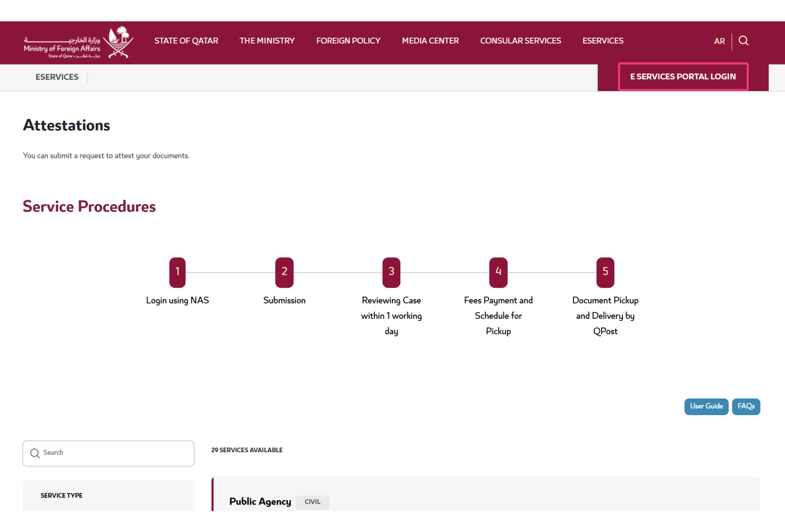Click the Ministry of Foreign Affairs logo

pyautogui.click(x=76, y=42)
